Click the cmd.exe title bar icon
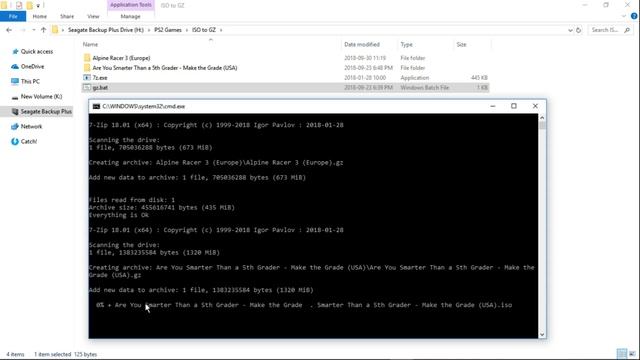640x360 pixels. (96, 106)
